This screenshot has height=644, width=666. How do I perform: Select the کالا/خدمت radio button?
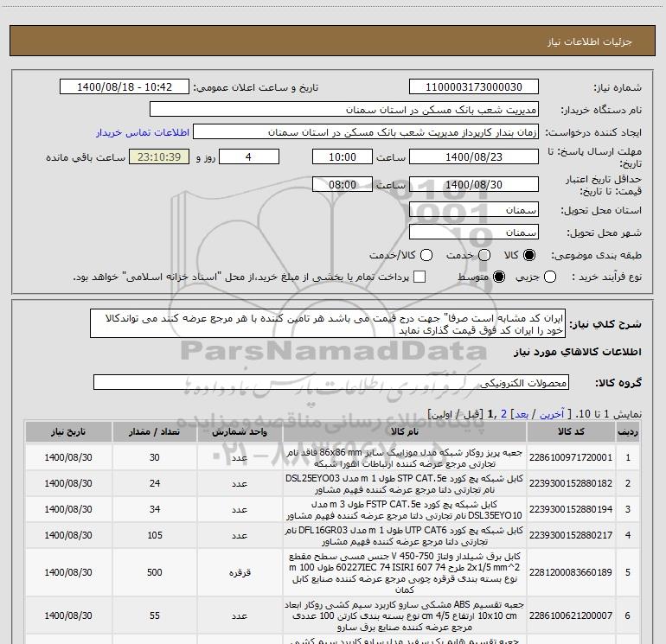(x=426, y=255)
